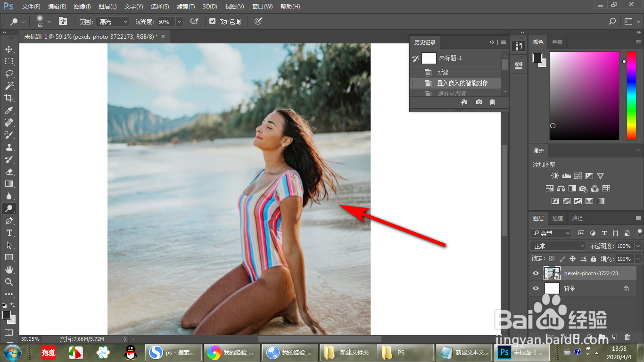The image size is (644, 362).
Task: Open Search icon in options bar
Action: tap(612, 22)
